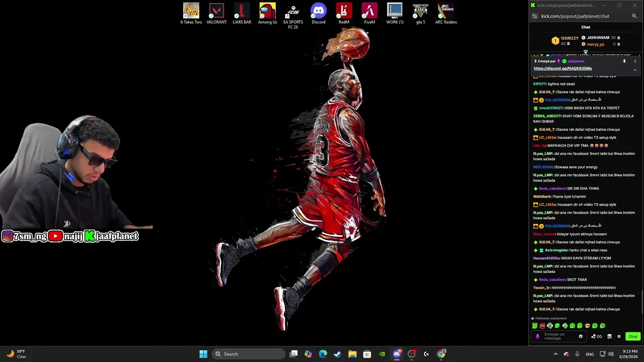Click the kick.com popout address bar URL
The height and width of the screenshot is (362, 644).
575,16
